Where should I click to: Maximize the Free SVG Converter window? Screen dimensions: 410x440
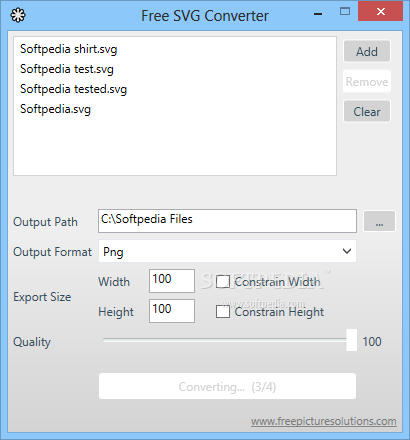[x=345, y=12]
